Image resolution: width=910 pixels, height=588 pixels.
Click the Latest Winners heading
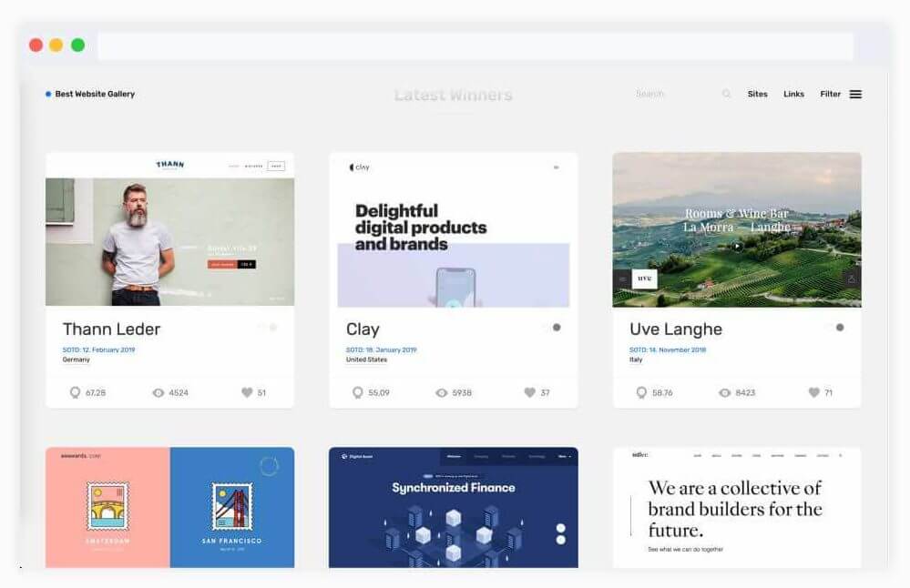[x=454, y=95]
